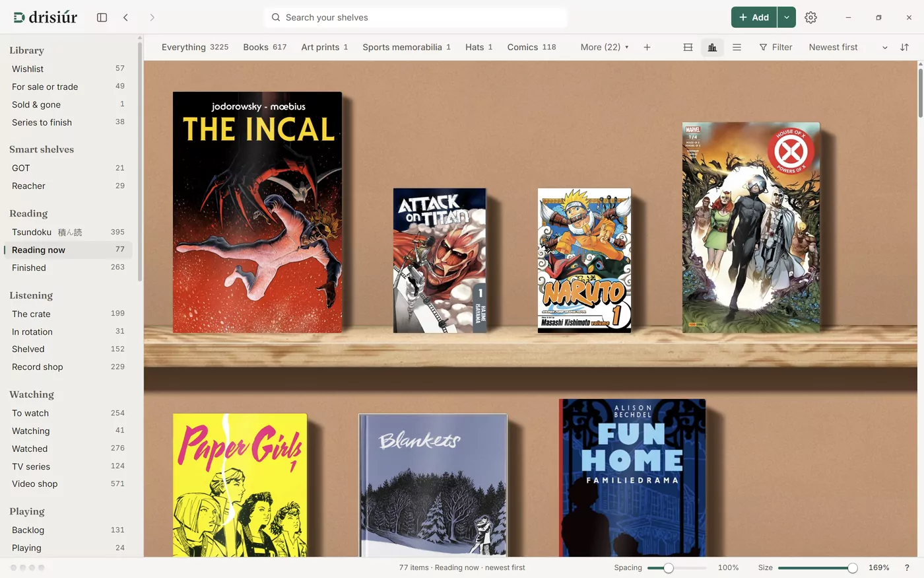Viewport: 924px width, 578px height.
Task: Switch to Comics tab
Action: pyautogui.click(x=531, y=47)
